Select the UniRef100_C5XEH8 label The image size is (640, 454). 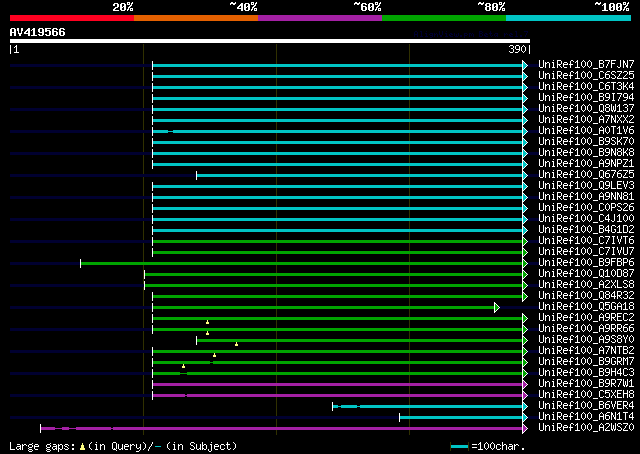(x=586, y=395)
